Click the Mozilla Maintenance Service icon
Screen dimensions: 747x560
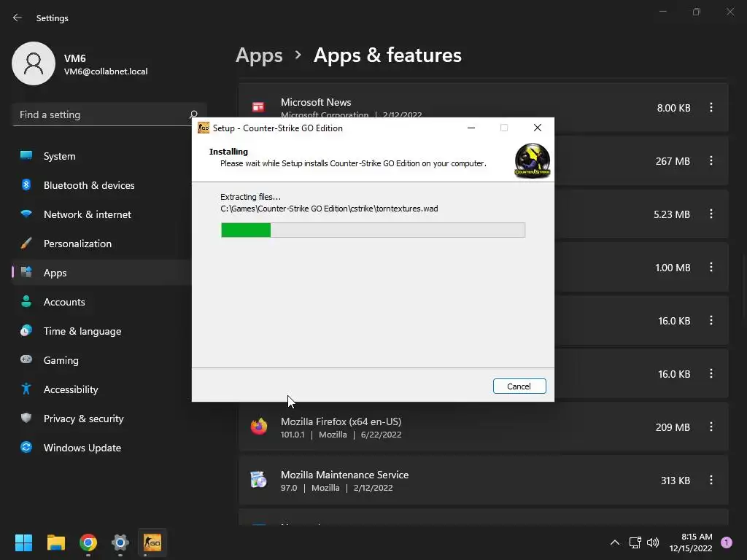259,480
